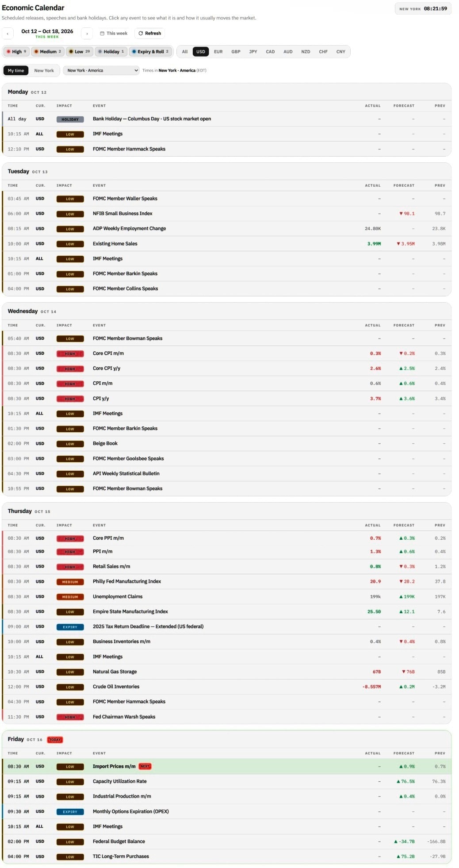Image resolution: width=459 pixels, height=868 pixels.
Task: Click the EXPIRY badge on Monthly Options Expiration
Action: pos(70,812)
